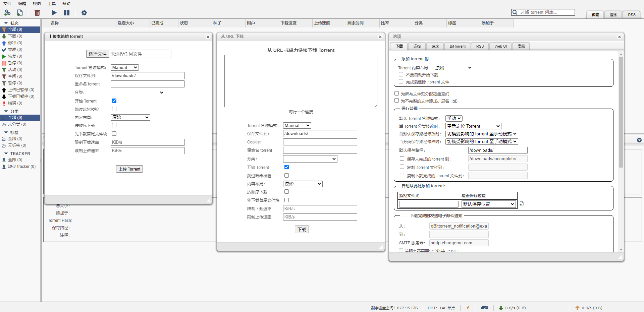644x312 pixels.
Task: Click the trash delete icon in toolbar
Action: (37, 13)
